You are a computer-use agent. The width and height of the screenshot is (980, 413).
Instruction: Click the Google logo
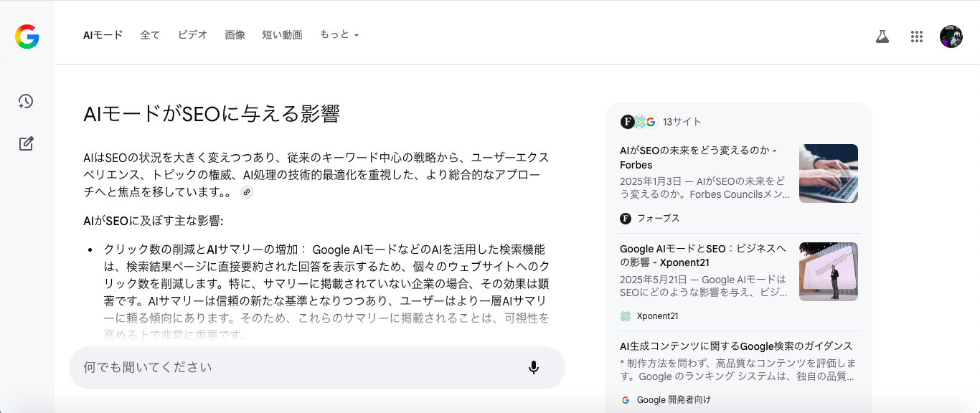[x=27, y=37]
